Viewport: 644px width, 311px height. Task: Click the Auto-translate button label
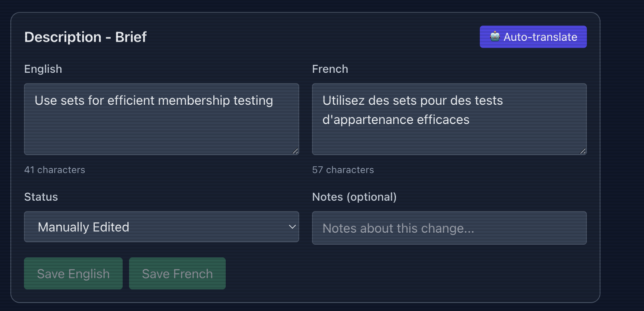pyautogui.click(x=540, y=37)
